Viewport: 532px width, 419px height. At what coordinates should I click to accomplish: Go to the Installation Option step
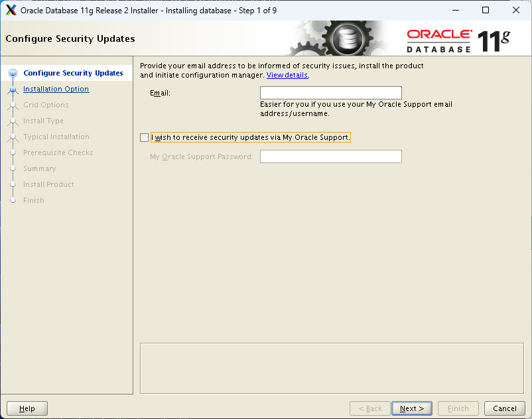pos(56,89)
